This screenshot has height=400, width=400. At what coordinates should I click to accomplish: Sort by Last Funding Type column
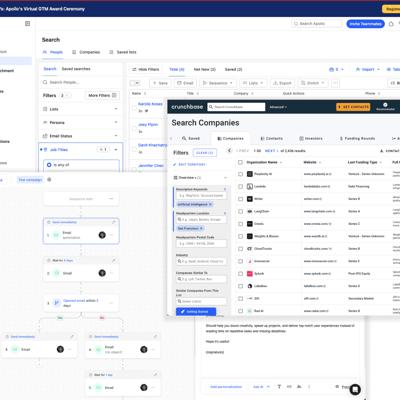365,162
